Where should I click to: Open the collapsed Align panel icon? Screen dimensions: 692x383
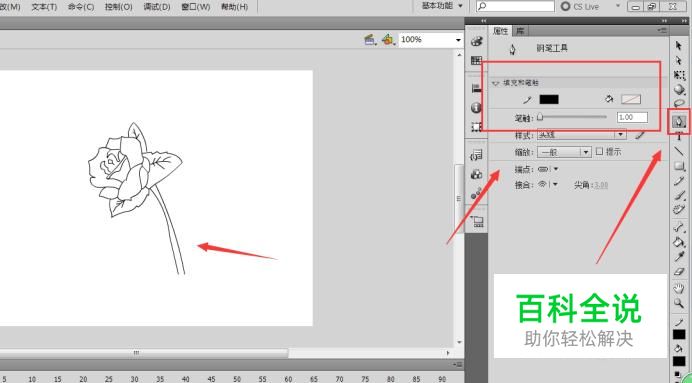click(477, 88)
